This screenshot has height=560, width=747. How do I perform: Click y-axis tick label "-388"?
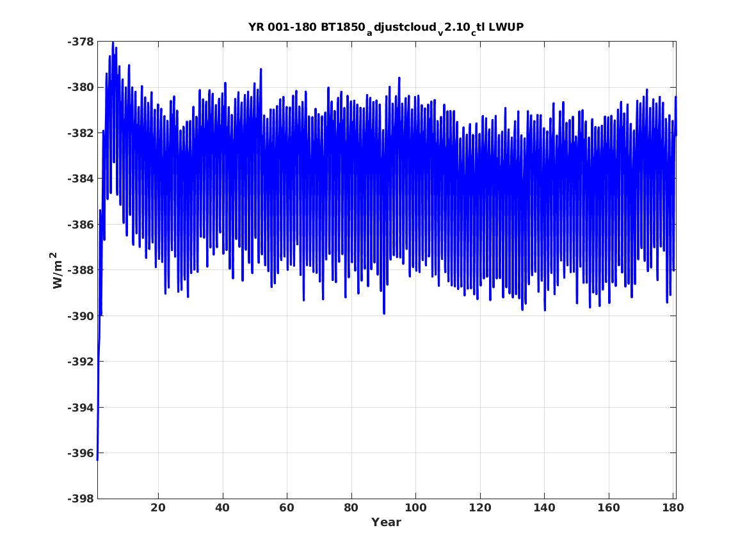[80, 271]
